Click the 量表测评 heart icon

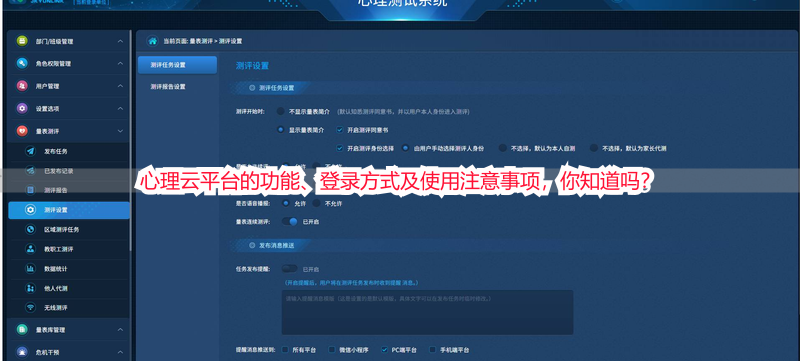coord(21,131)
